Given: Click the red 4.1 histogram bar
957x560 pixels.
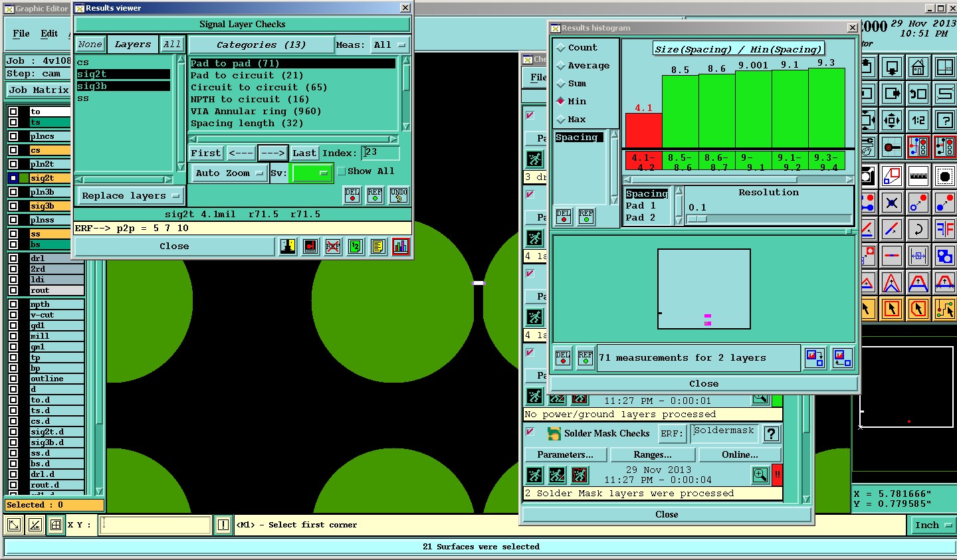Looking at the screenshot, I should (643, 130).
